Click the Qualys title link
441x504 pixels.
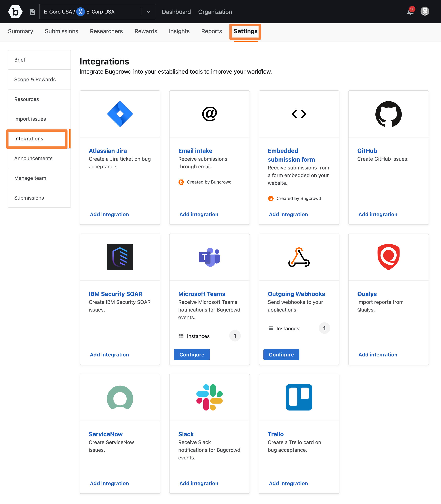point(367,294)
